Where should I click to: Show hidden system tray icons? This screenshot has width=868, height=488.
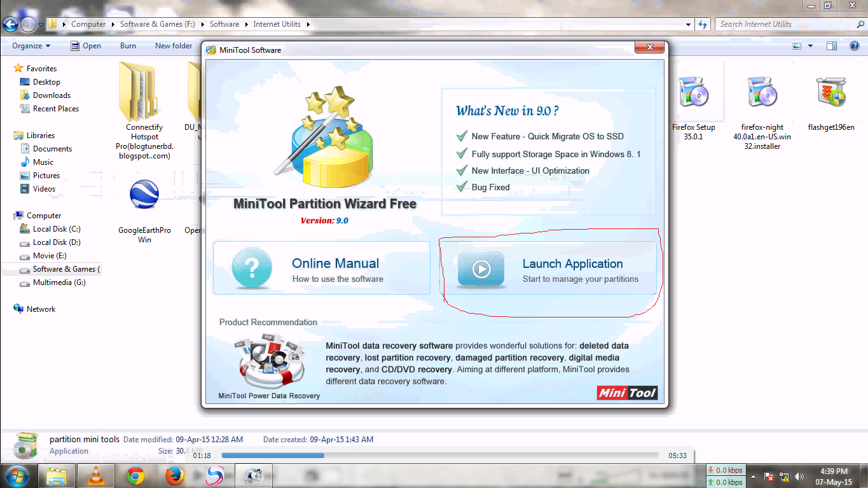point(754,476)
